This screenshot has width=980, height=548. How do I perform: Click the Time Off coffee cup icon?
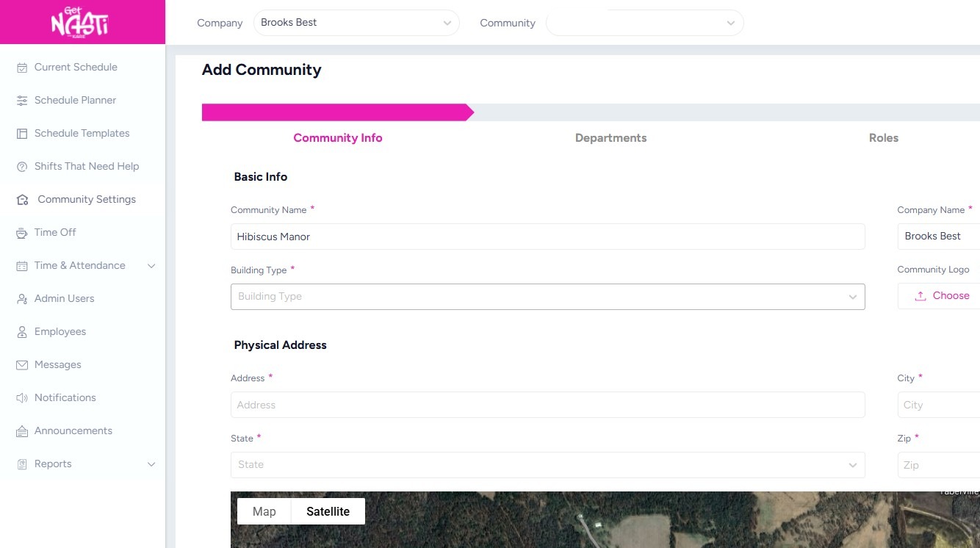click(x=22, y=233)
